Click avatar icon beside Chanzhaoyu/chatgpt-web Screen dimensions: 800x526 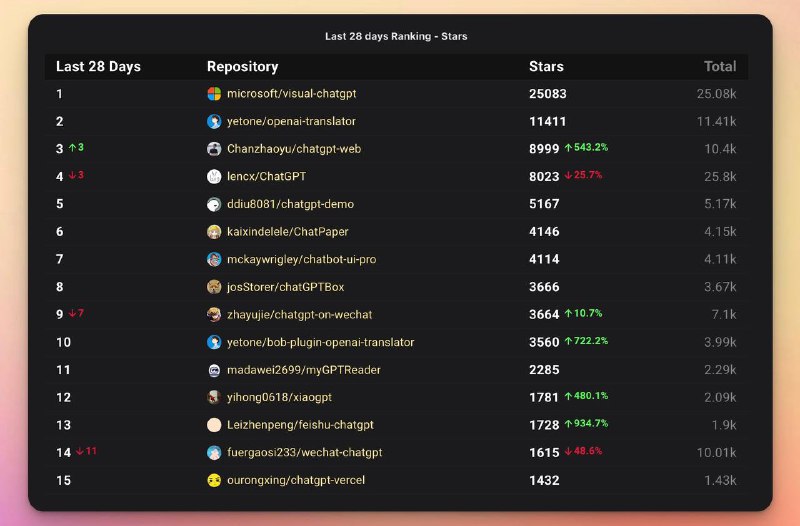[x=214, y=149]
